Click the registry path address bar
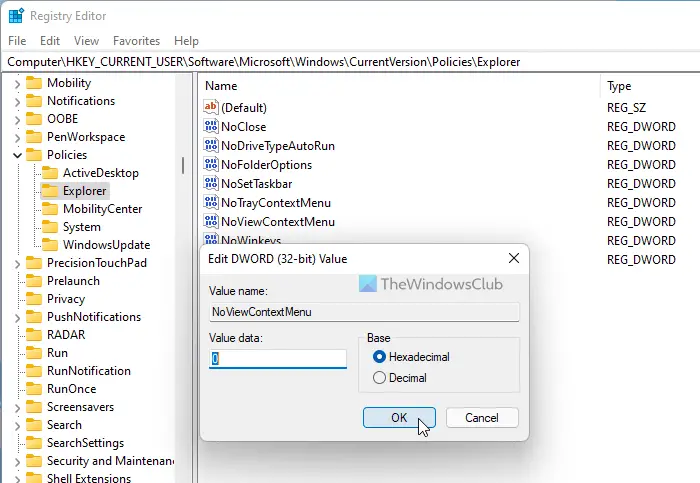Image resolution: width=700 pixels, height=483 pixels. coord(350,62)
